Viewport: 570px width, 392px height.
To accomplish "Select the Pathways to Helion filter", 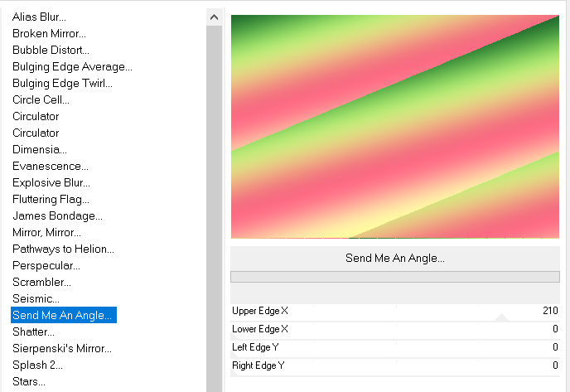I will point(63,249).
